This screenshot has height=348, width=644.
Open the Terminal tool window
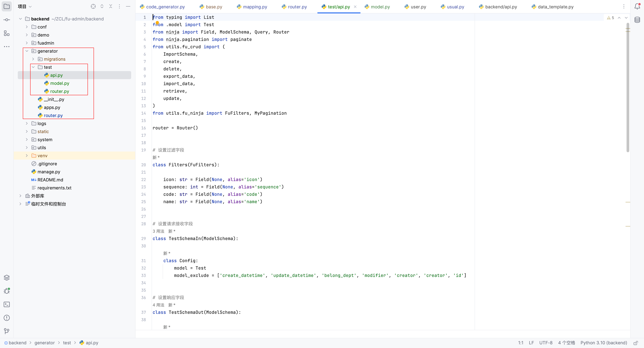[x=7, y=304]
